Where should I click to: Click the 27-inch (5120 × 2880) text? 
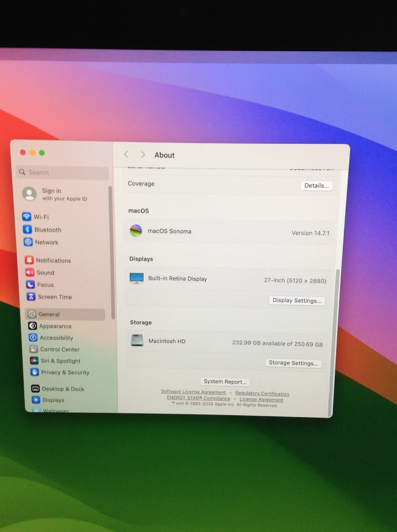tap(295, 280)
